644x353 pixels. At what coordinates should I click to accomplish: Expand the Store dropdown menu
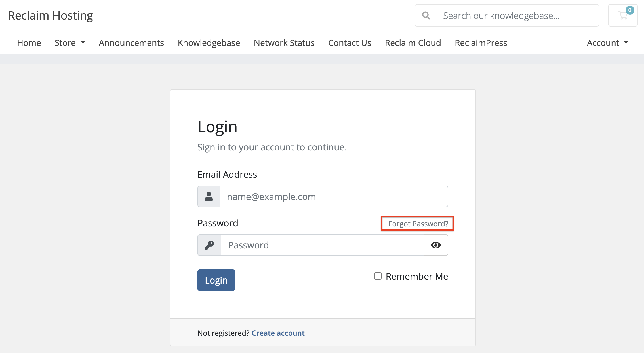pos(70,43)
